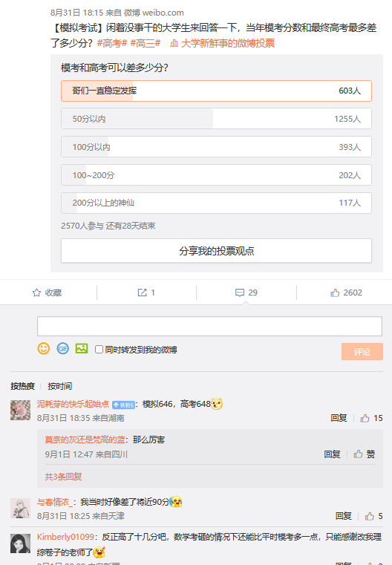Click the comment bubble icon showing 29
The width and height of the screenshot is (392, 565).
tap(240, 293)
